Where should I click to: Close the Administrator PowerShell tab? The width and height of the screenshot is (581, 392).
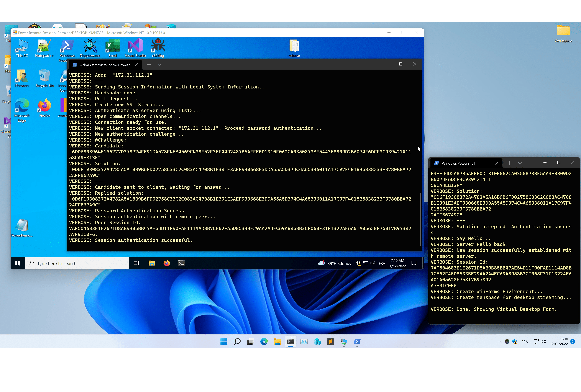(136, 65)
